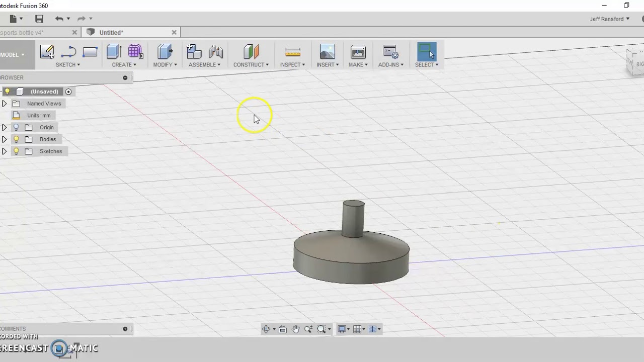Click the Scripts and Add-Ins icon

pos(391,52)
